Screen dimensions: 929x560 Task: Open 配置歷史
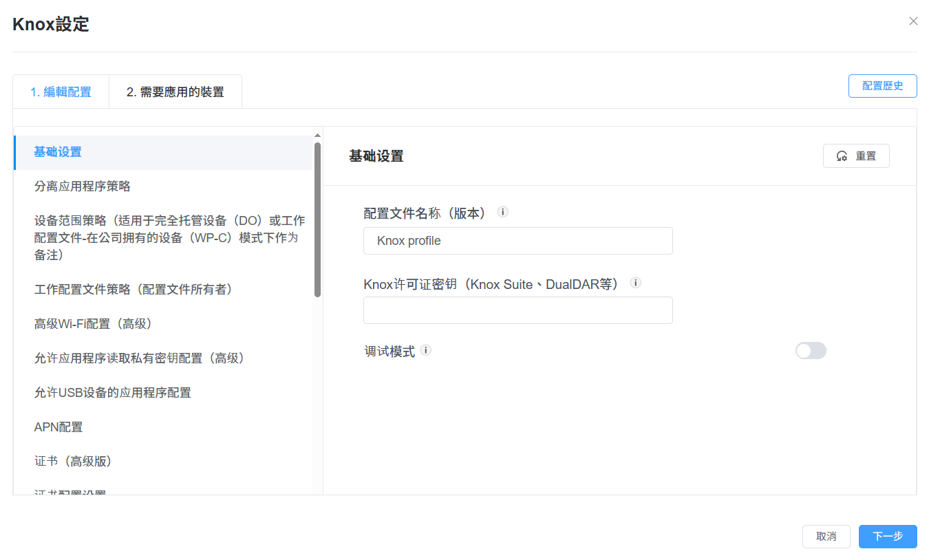pos(883,86)
